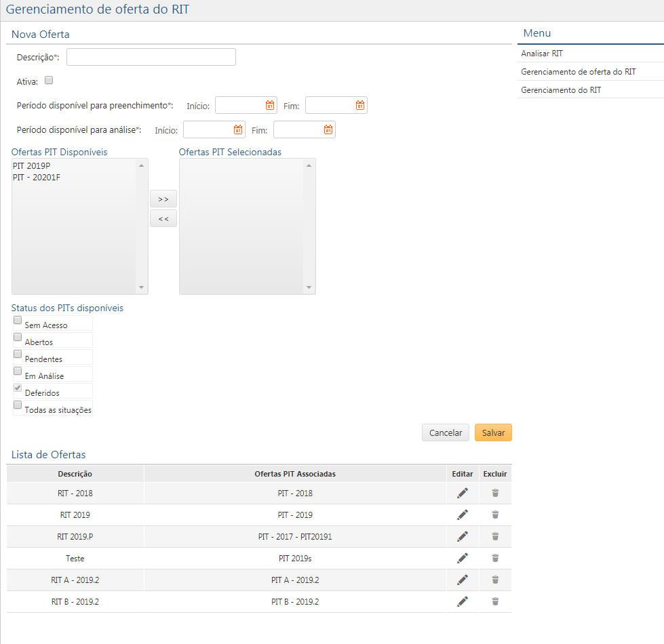Click the Salvar button
Screen dimensions: 664x644
tap(493, 433)
